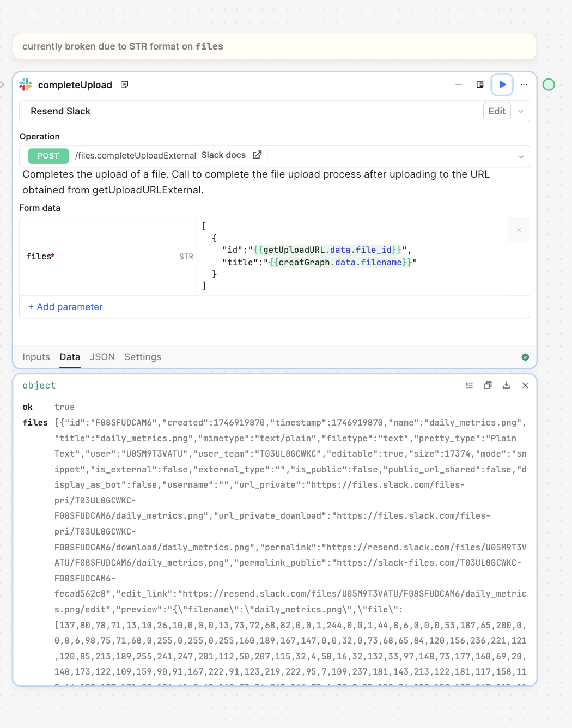Remove the files parameter with X

pyautogui.click(x=519, y=230)
